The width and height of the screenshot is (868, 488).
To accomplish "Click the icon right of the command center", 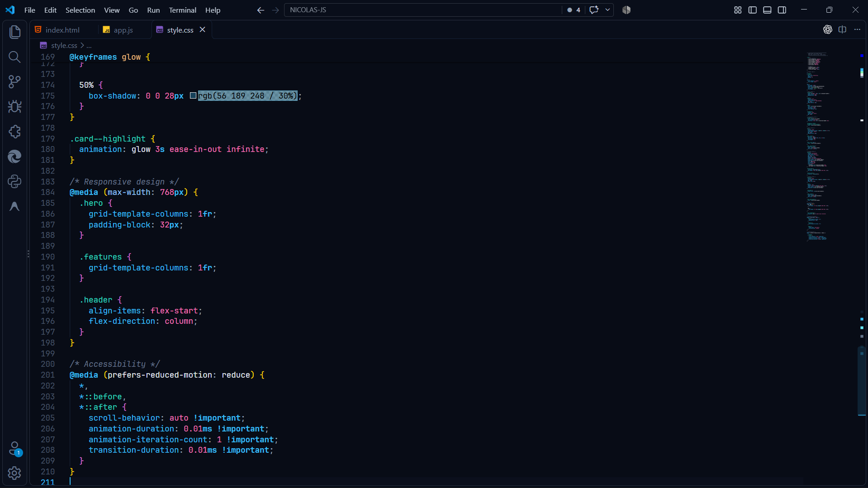I will coord(626,10).
